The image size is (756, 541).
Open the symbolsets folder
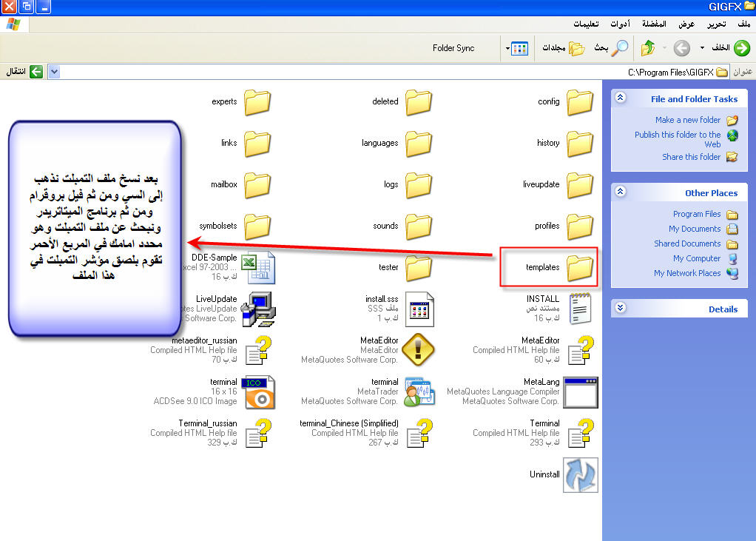pyautogui.click(x=257, y=226)
